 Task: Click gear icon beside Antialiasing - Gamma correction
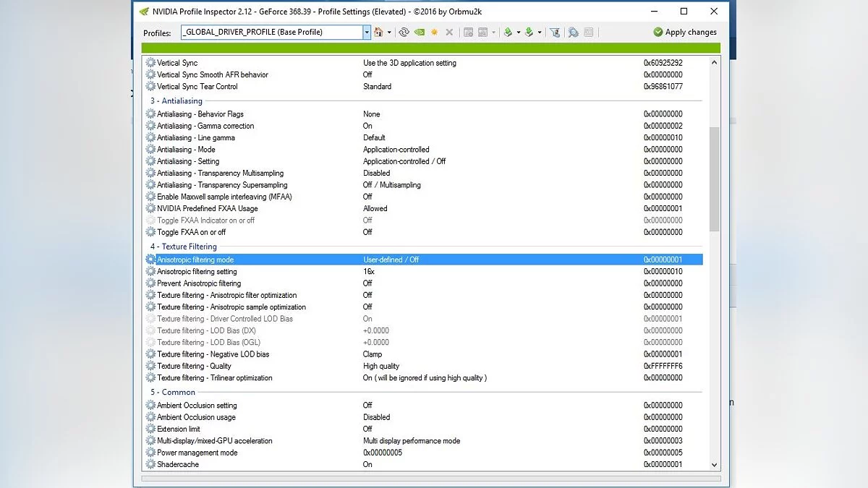150,126
